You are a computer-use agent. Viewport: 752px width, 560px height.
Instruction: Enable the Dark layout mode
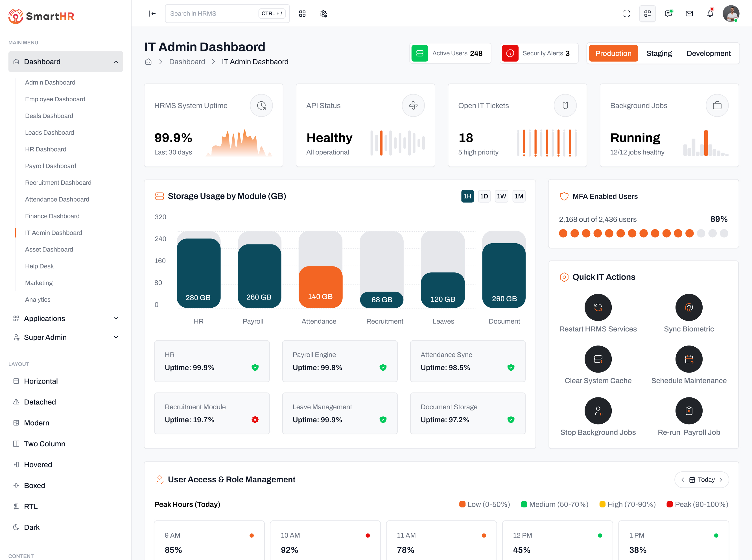point(32,527)
